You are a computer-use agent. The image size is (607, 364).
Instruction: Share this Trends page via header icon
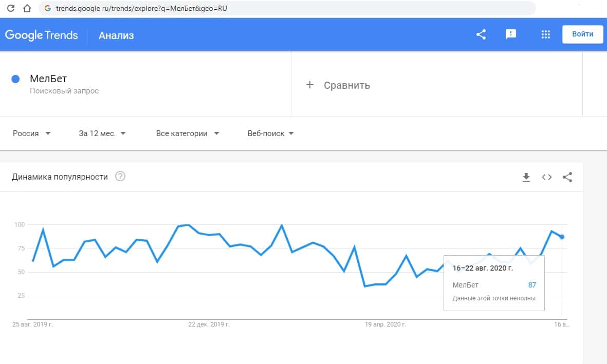(x=481, y=34)
